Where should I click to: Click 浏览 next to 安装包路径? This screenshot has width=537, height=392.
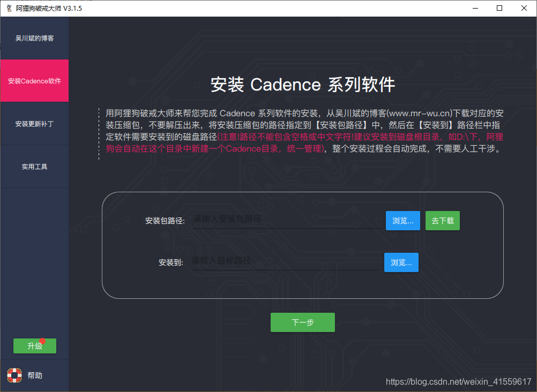[402, 220]
